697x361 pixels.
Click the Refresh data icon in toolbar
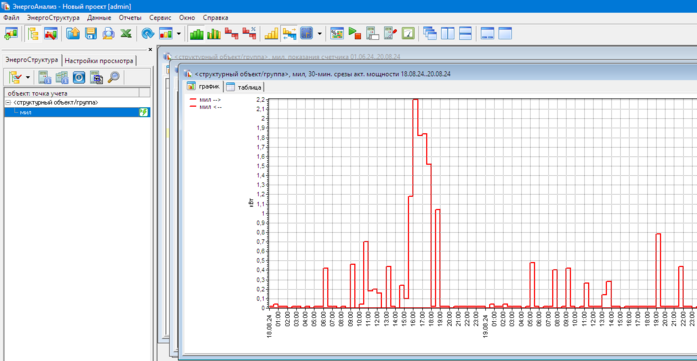[x=148, y=33]
